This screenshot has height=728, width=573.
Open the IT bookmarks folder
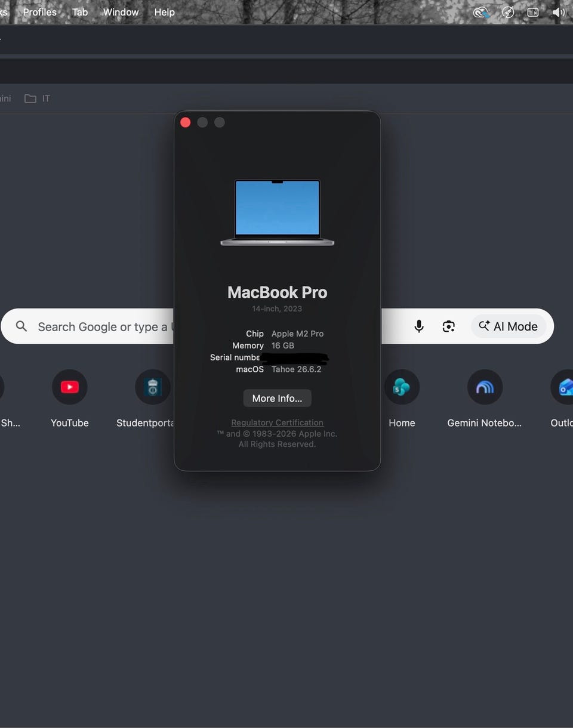click(x=37, y=98)
